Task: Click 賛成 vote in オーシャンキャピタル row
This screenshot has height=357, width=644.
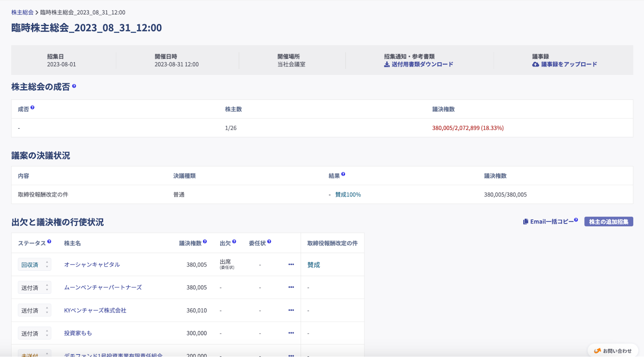Action: coord(314,265)
